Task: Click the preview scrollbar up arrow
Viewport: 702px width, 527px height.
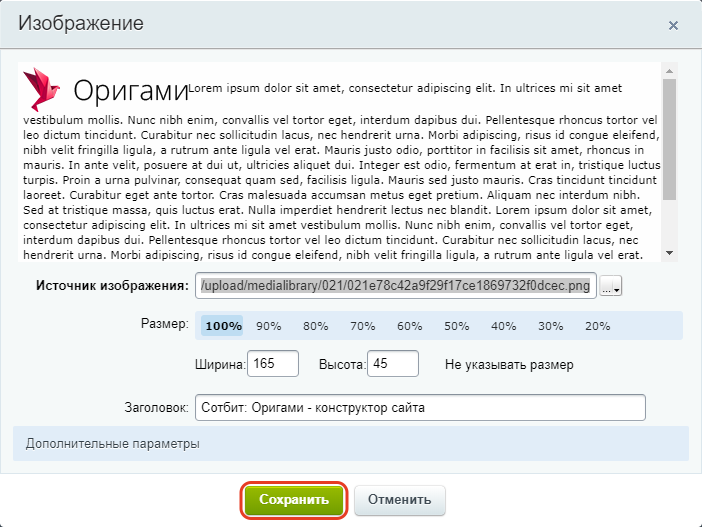Action: [x=669, y=71]
